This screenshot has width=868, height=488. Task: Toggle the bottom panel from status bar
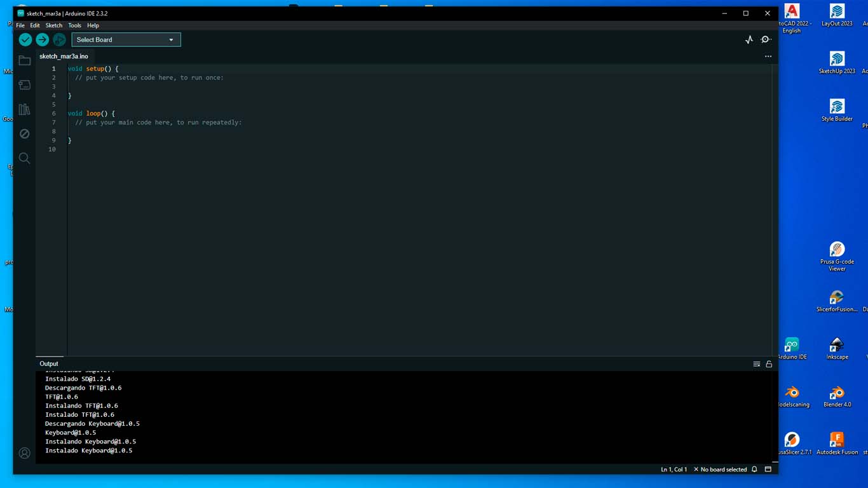[x=768, y=470]
